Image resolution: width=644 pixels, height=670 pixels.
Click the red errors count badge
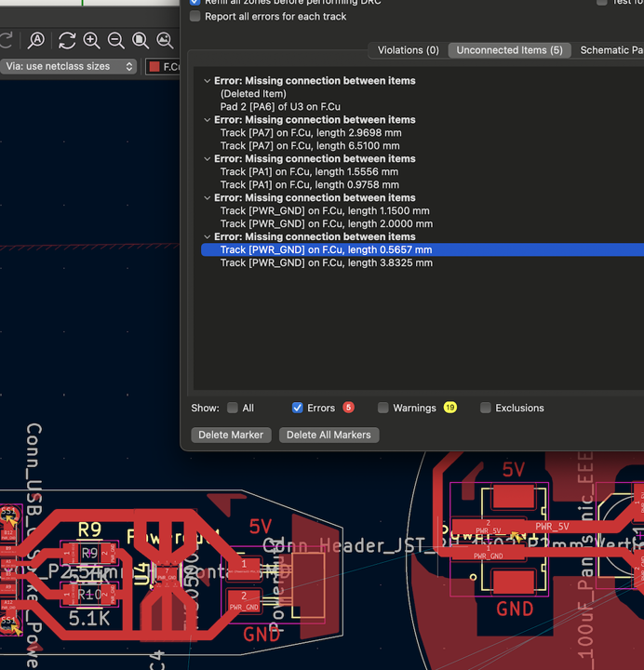[x=348, y=408]
